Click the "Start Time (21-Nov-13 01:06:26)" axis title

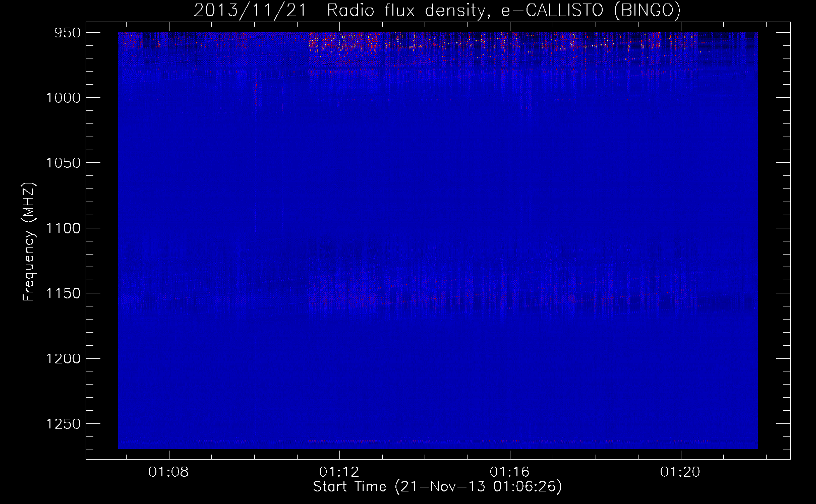pos(437,487)
